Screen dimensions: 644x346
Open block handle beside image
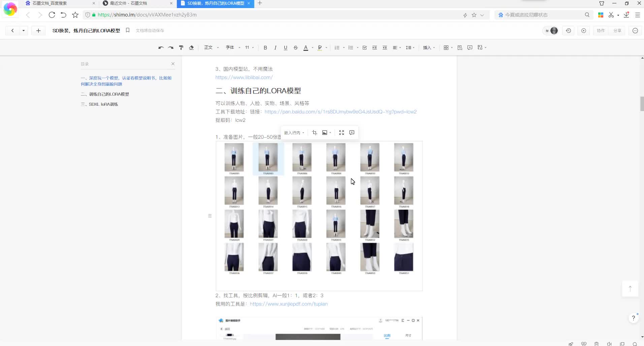tap(210, 216)
